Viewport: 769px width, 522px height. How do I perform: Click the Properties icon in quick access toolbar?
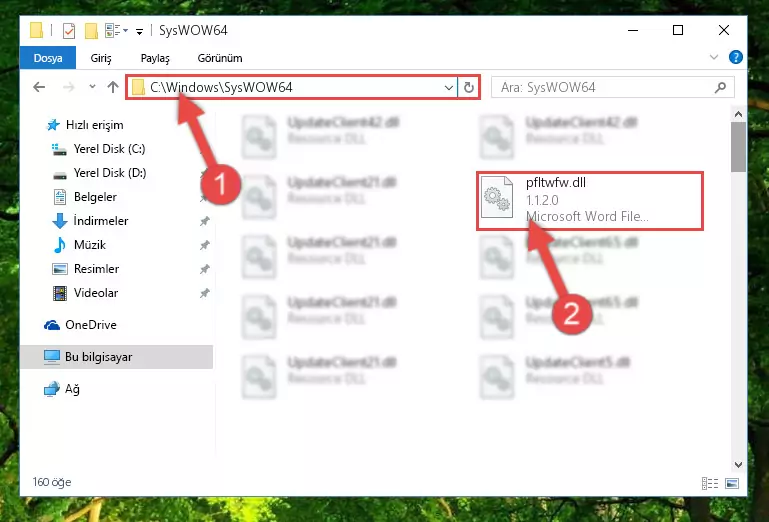[69, 31]
